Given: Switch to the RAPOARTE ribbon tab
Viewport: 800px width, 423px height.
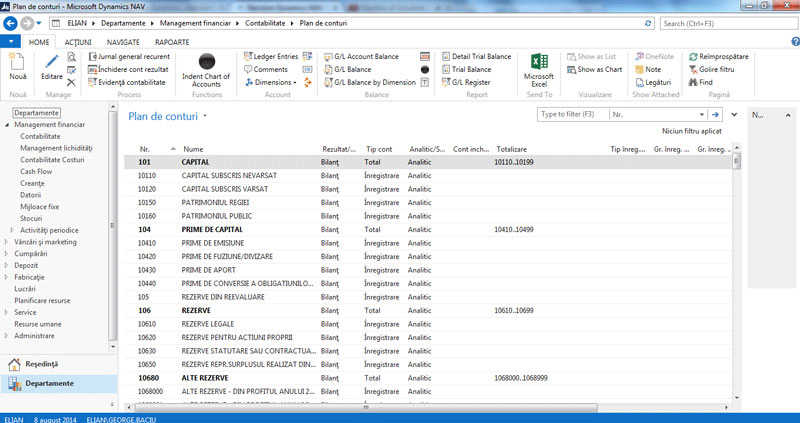Looking at the screenshot, I should coord(172,42).
